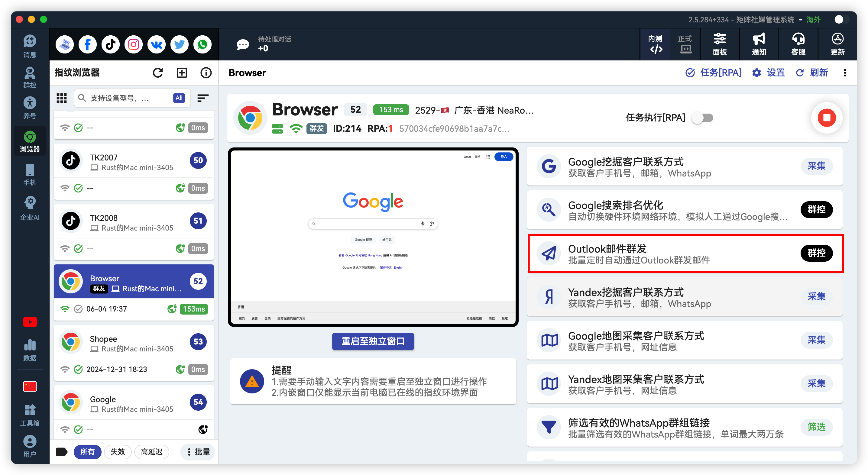Open the 养号 account nurturing sidebar icon
Screen dimensions: 868x475
(30, 108)
